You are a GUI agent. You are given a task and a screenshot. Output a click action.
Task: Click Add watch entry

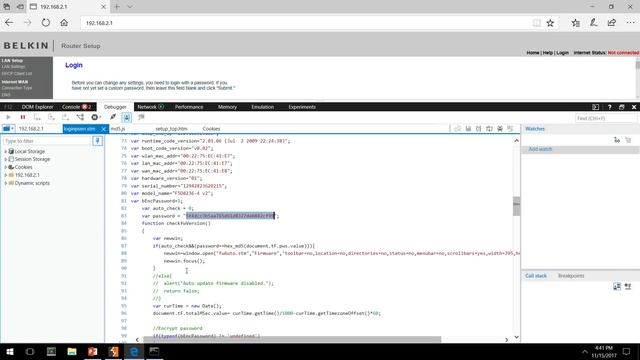point(540,149)
